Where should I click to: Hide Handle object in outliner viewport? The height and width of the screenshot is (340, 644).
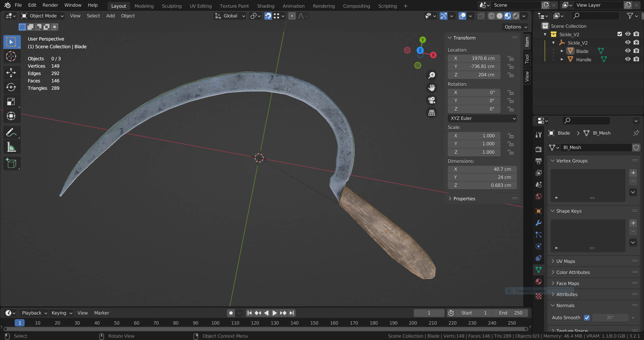point(628,59)
